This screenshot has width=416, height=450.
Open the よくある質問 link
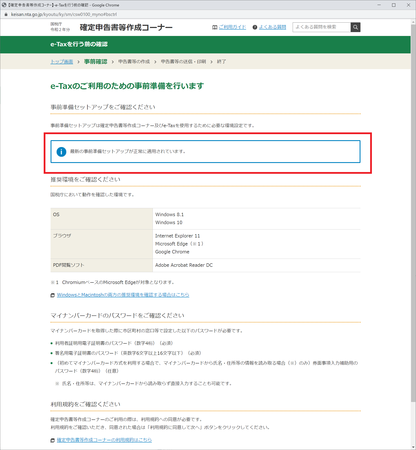[x=272, y=27]
